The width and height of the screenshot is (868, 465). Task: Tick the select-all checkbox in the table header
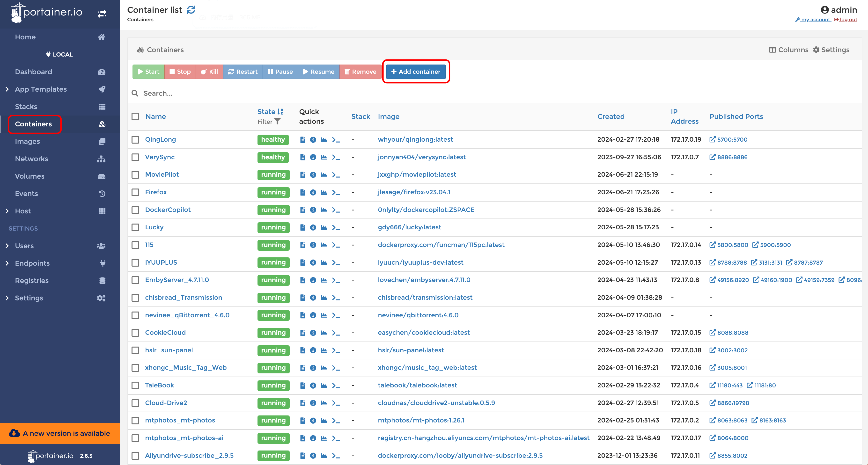135,116
